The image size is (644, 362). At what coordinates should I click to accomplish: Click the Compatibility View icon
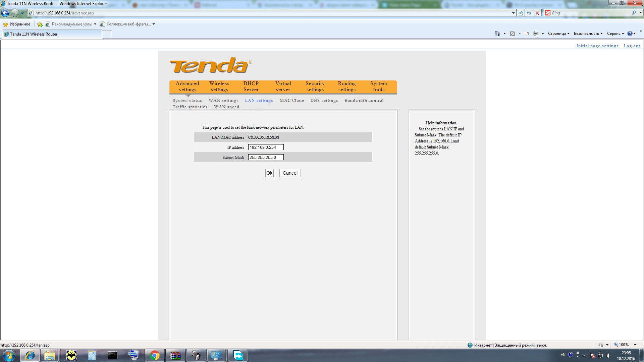[x=521, y=13]
